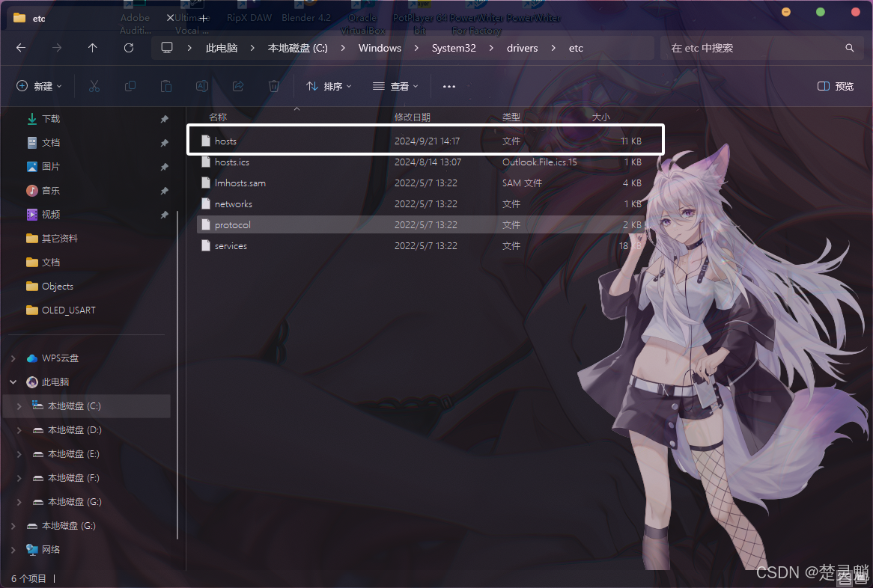
Task: Expand 本地磁盘 (C:) in the sidebar
Action: pos(19,406)
